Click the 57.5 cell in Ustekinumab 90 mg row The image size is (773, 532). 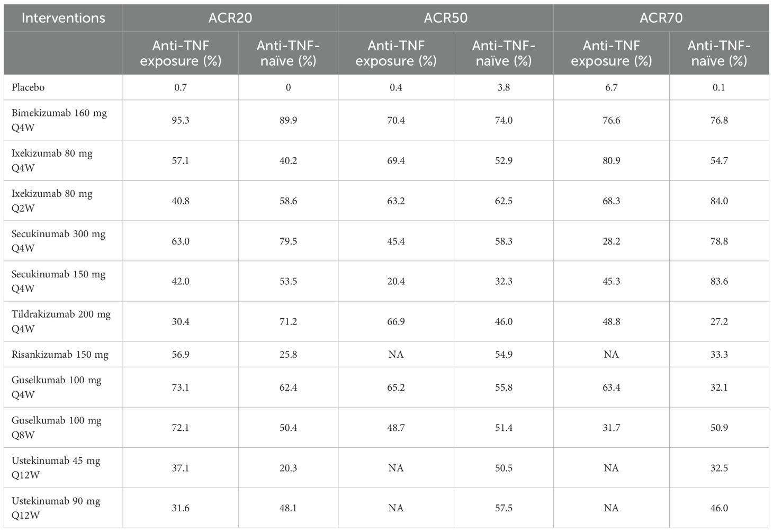coord(504,508)
